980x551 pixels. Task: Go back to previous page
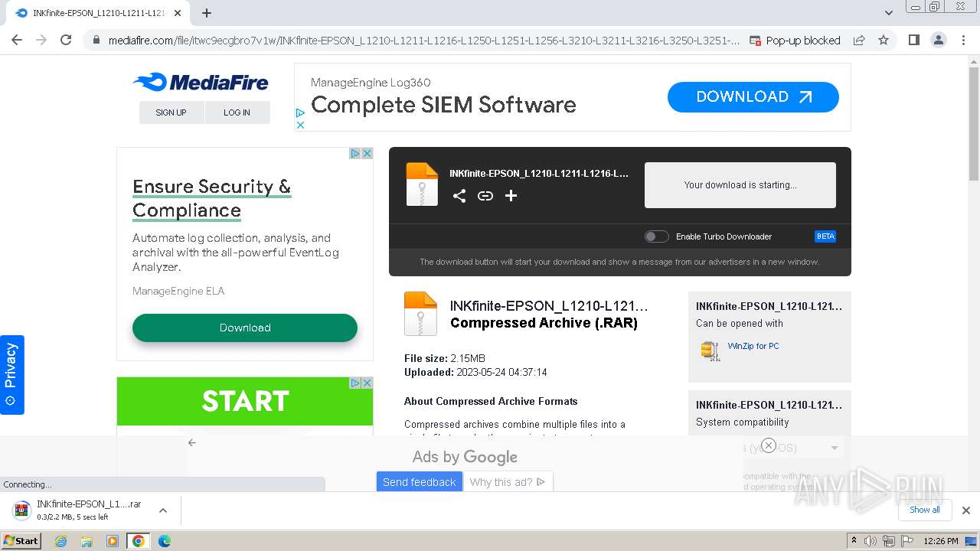(x=17, y=41)
